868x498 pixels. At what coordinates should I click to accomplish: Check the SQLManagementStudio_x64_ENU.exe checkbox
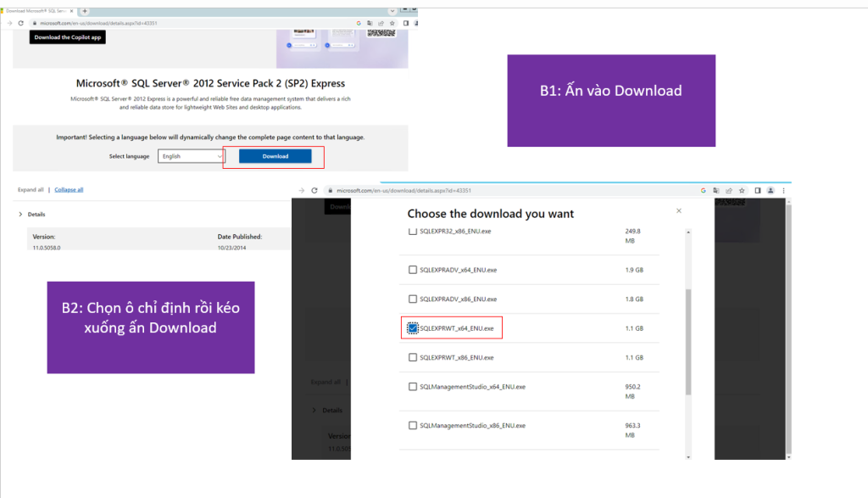pos(413,387)
